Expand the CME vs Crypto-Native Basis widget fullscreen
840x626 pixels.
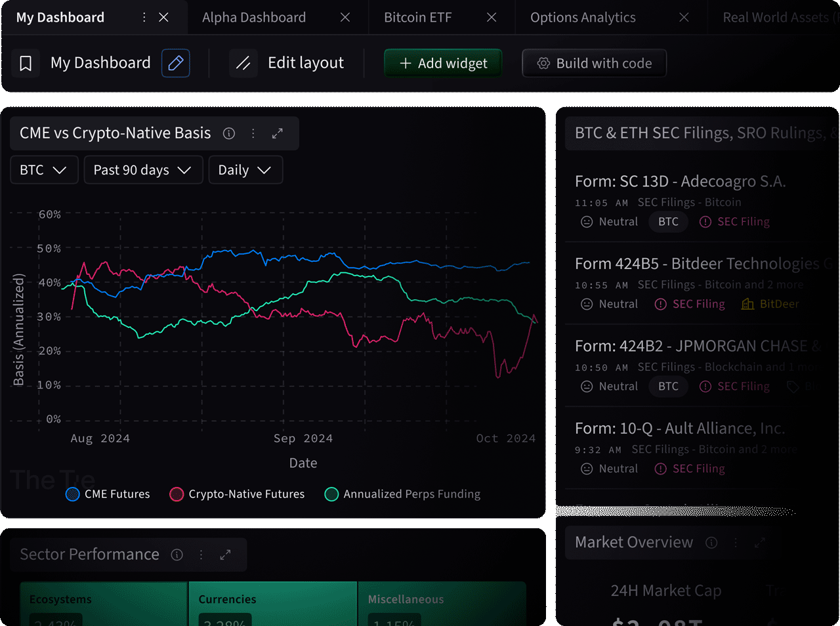click(276, 133)
